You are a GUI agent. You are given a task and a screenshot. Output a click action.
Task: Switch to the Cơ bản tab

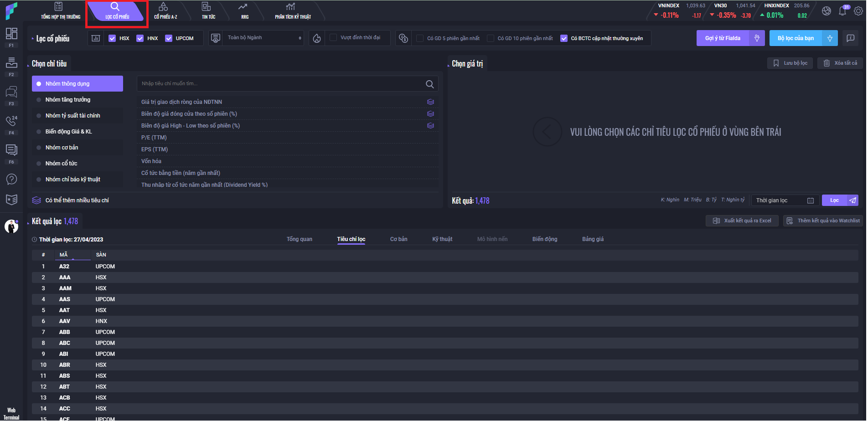(398, 239)
